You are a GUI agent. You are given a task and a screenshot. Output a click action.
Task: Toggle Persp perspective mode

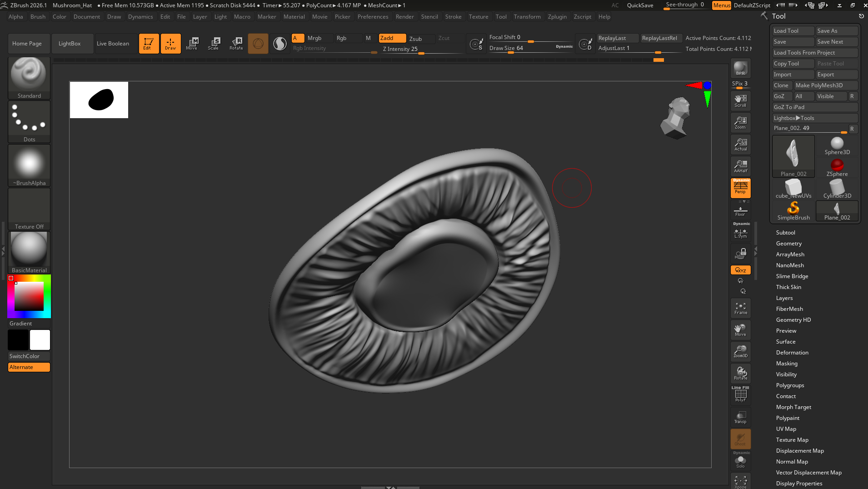tap(740, 188)
